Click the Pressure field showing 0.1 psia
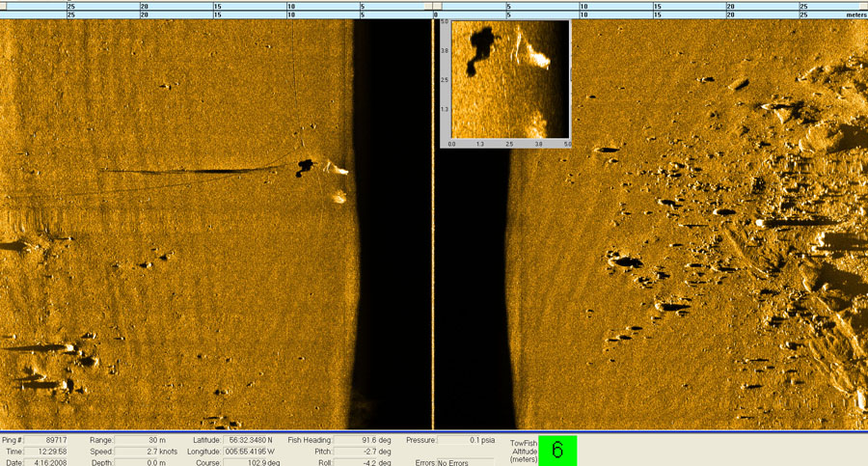Image resolution: width=868 pixels, height=466 pixels. [465, 440]
